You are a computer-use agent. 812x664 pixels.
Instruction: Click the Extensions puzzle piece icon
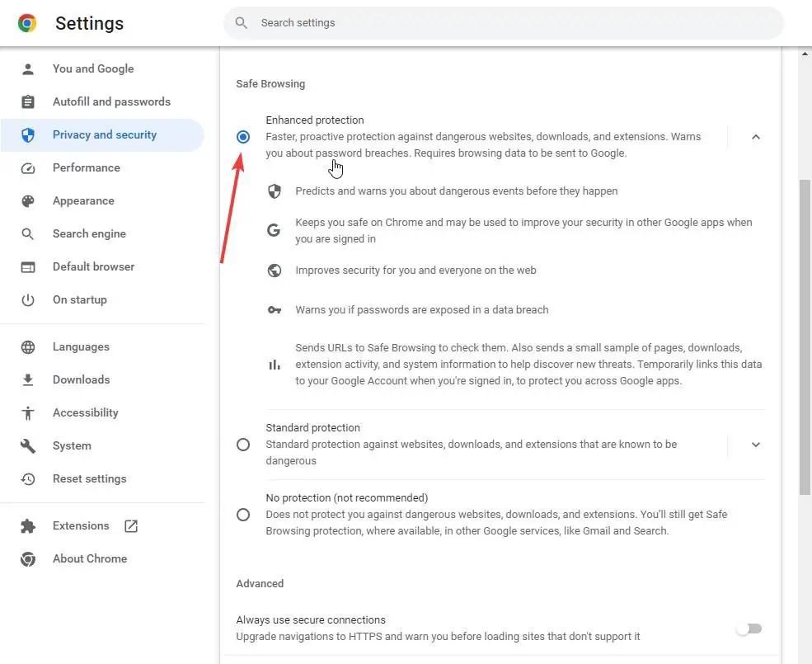28,526
